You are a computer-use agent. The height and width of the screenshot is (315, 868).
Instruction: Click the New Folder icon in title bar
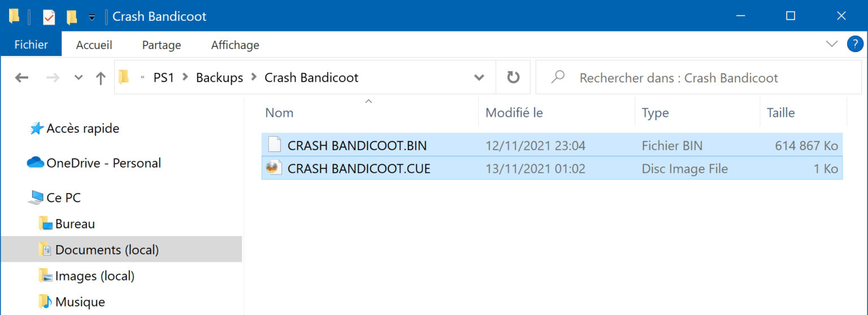[x=72, y=17]
